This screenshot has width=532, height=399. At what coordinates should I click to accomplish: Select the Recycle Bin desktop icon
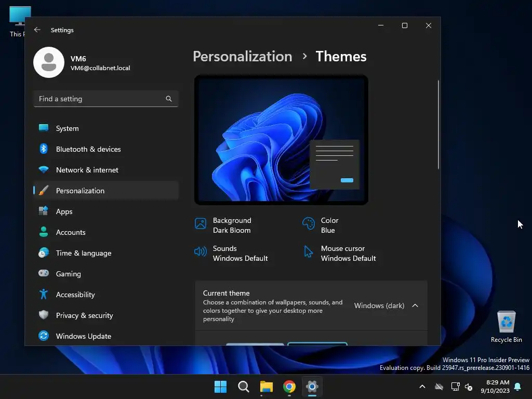tap(506, 326)
